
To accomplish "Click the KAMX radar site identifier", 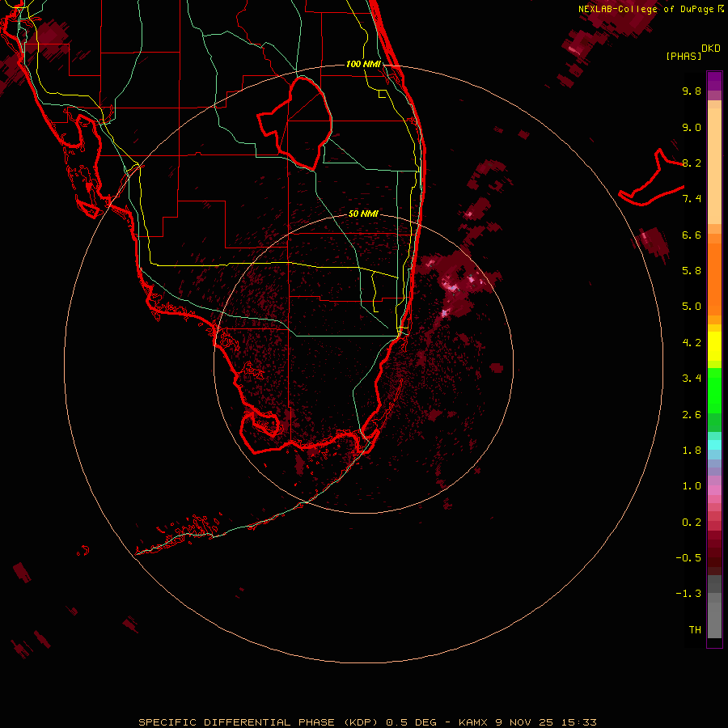I will [473, 722].
